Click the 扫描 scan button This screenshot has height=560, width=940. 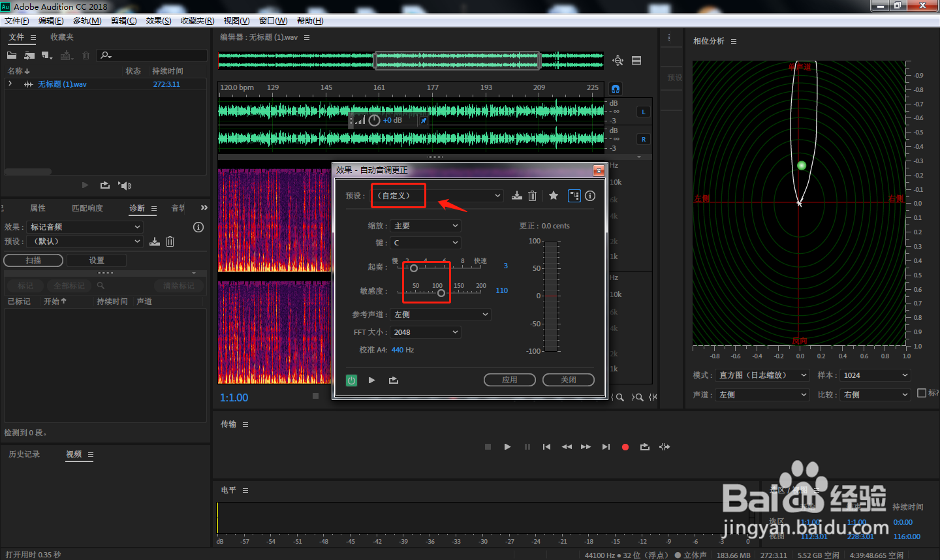[33, 260]
